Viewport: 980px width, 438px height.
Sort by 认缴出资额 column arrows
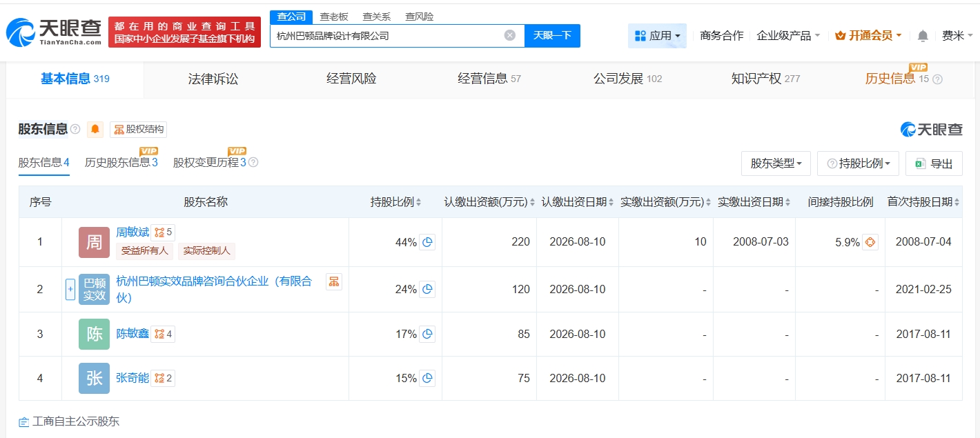532,202
